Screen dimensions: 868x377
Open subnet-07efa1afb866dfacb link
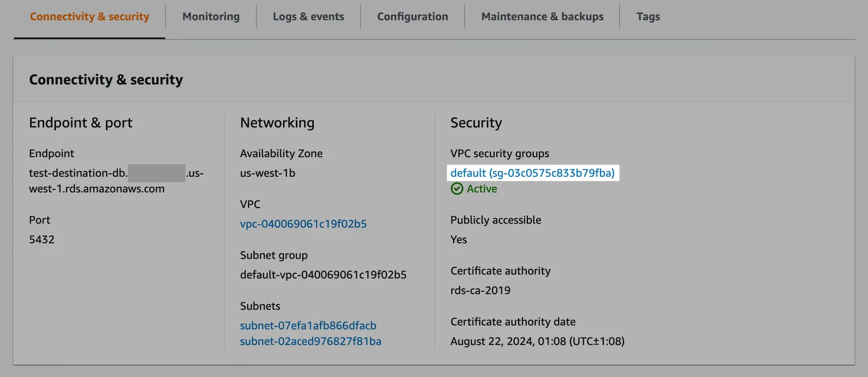(x=308, y=325)
